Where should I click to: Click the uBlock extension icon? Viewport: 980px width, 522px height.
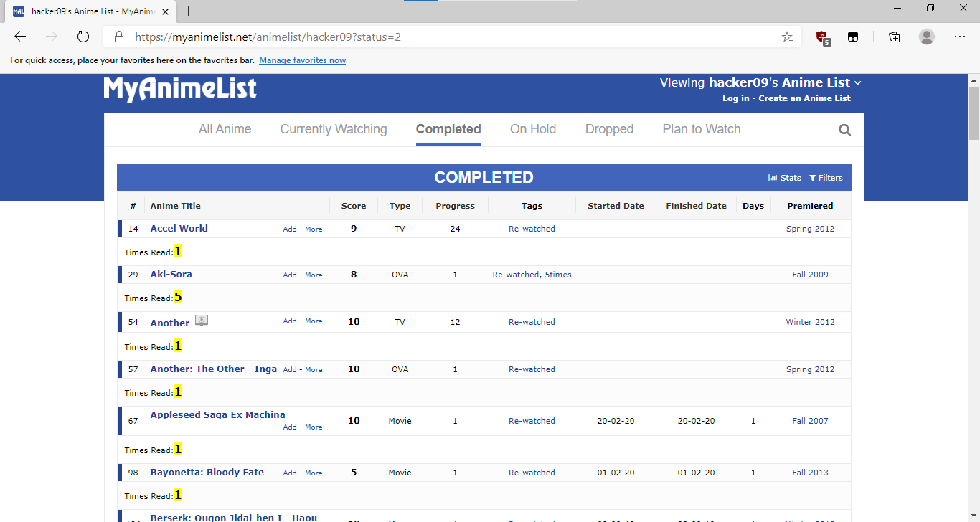pyautogui.click(x=823, y=37)
